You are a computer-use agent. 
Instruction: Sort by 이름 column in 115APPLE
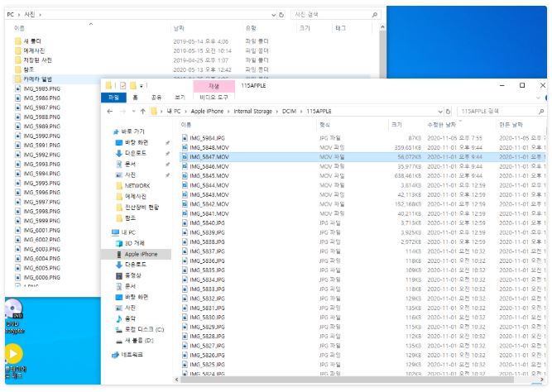click(186, 125)
